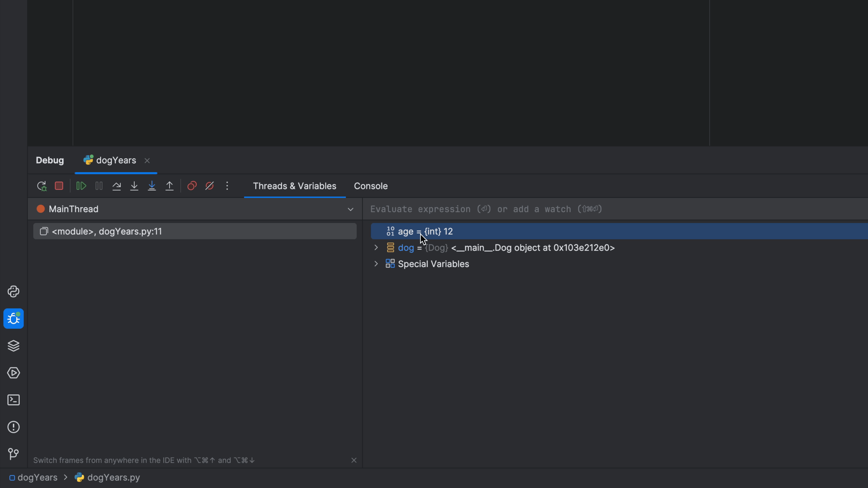Screen dimensions: 868x488
Task: Click the Step Into icon
Action: click(134, 185)
